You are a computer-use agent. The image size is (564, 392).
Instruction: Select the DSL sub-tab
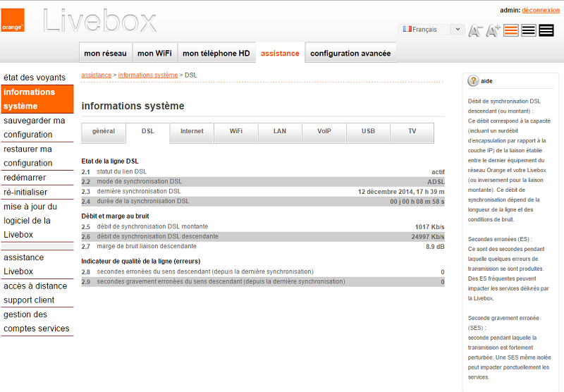[148, 133]
